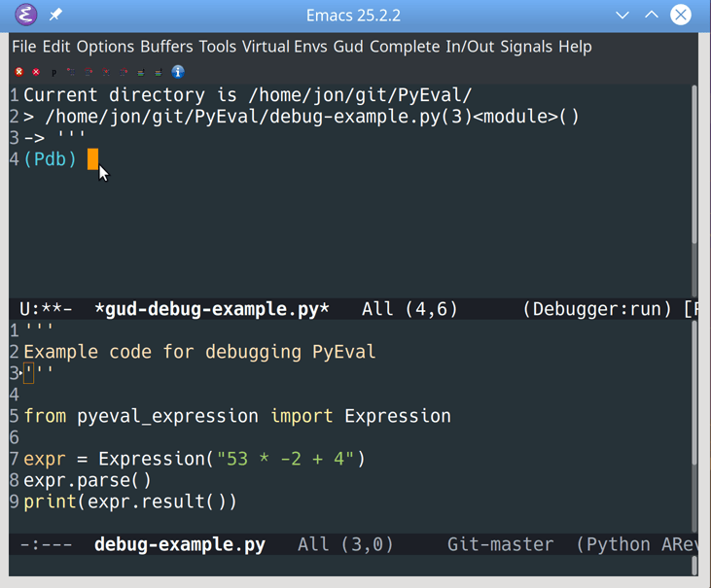Click the Emacs logo in title bar

[26, 15]
